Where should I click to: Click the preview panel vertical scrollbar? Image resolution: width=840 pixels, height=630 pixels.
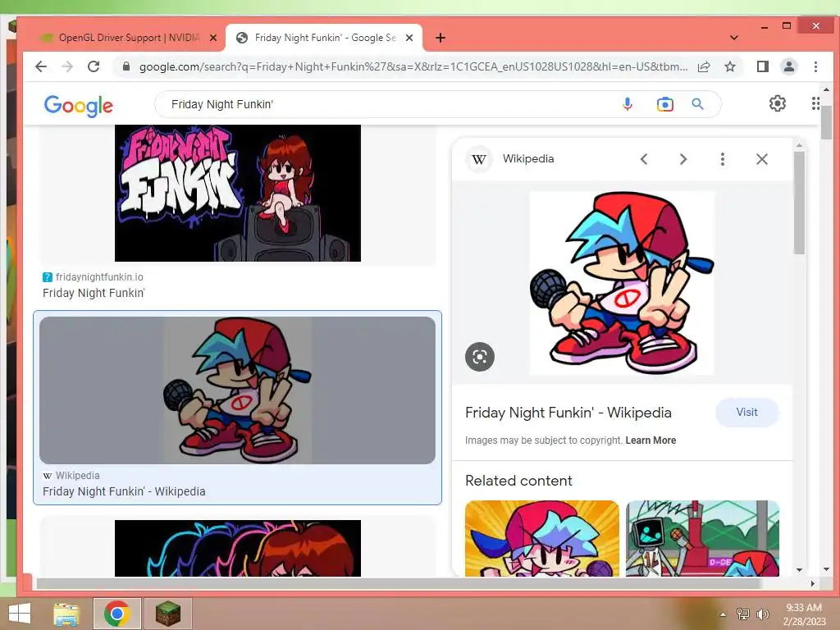pyautogui.click(x=799, y=203)
